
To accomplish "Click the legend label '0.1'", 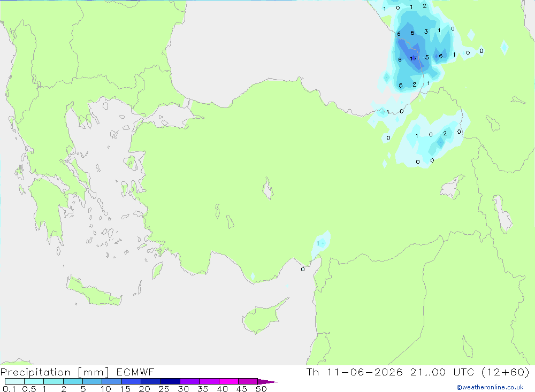I will [x=9, y=389].
